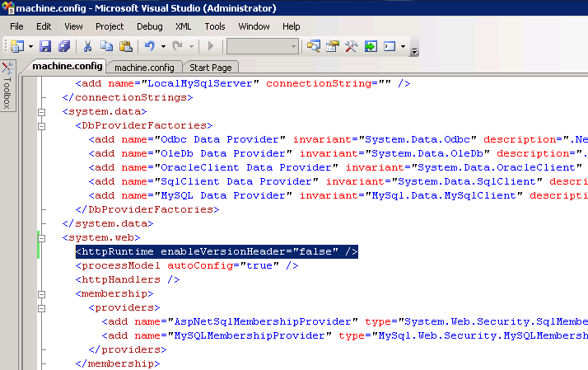The image size is (588, 370).
Task: Click the "OleDb Data Provider" name value
Action: tap(223, 153)
